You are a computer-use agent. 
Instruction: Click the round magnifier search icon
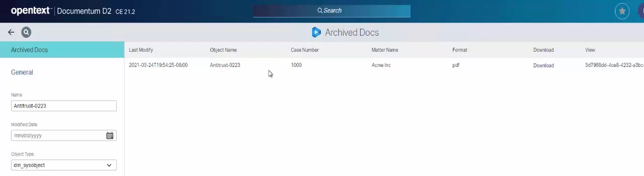point(26,32)
